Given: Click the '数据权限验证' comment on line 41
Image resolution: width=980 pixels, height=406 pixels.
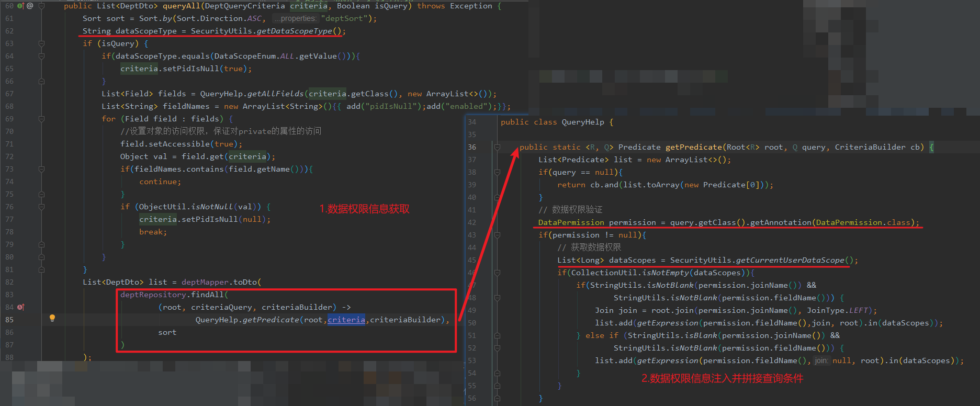Looking at the screenshot, I should pos(577,210).
